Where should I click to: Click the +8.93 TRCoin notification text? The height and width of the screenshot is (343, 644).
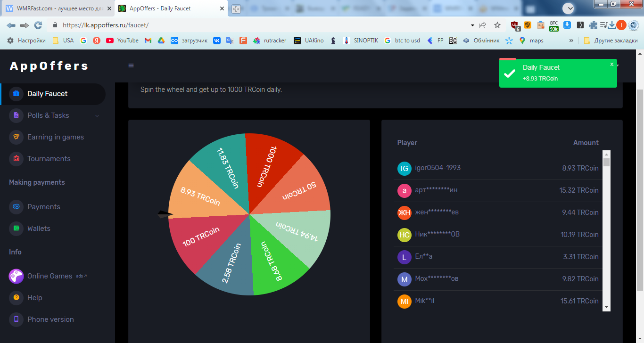[540, 79]
